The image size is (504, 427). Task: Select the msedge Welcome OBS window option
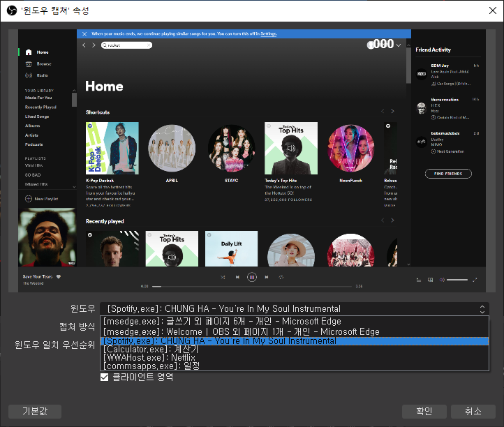295,331
